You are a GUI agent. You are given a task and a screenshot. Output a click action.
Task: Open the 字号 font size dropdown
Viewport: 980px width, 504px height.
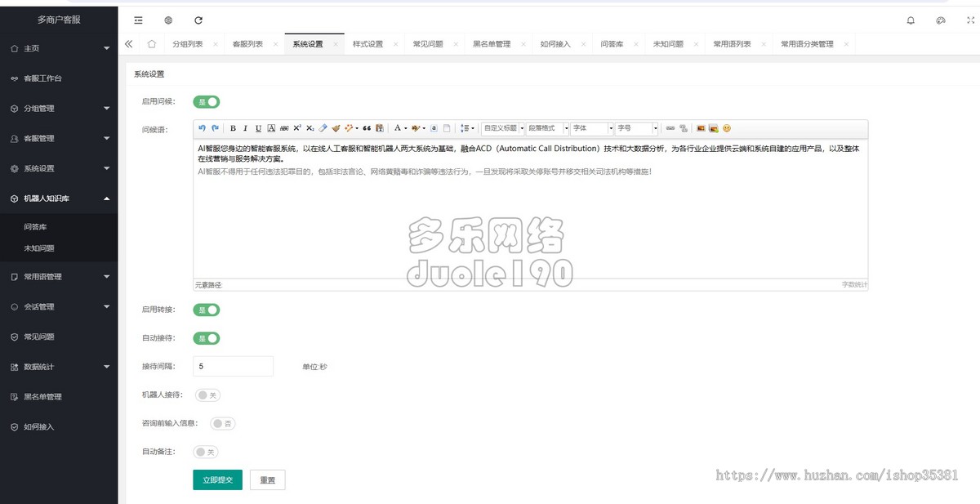[x=637, y=128]
